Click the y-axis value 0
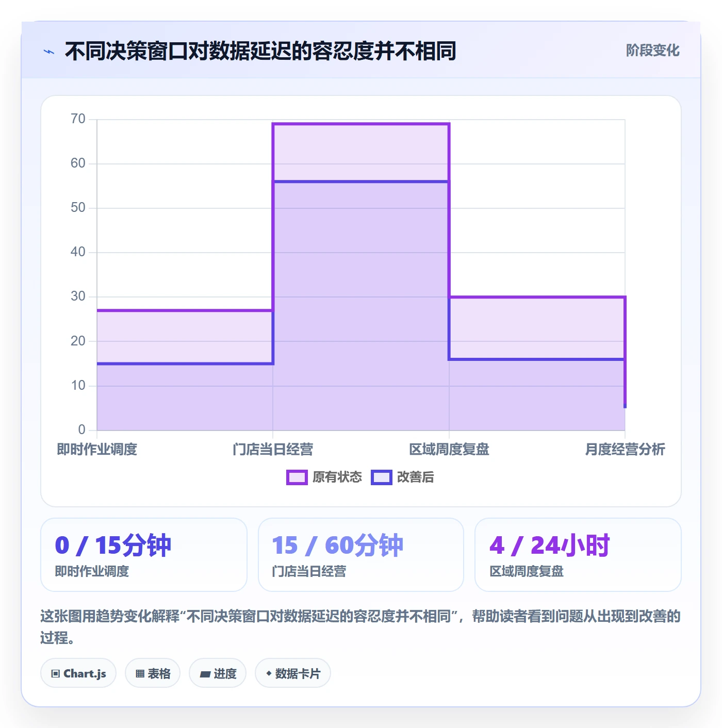The height and width of the screenshot is (728, 722). click(x=81, y=430)
